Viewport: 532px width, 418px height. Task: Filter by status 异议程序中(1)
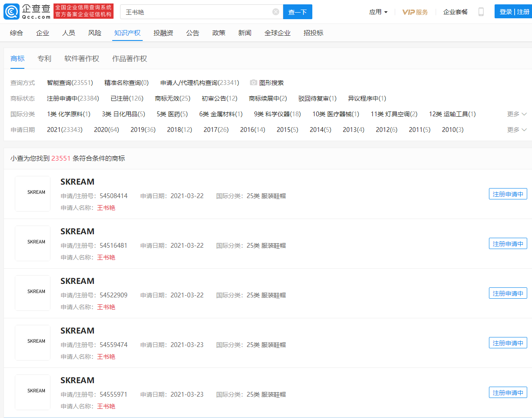367,98
